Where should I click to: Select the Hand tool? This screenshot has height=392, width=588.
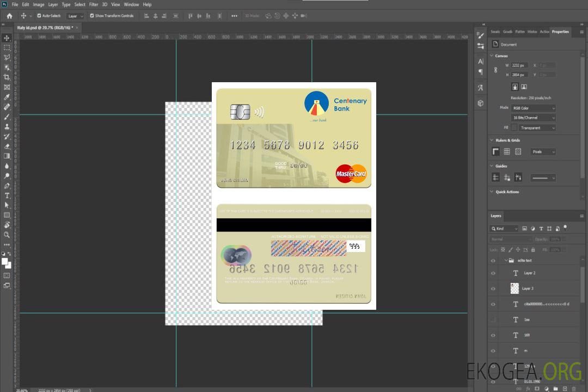pos(7,225)
